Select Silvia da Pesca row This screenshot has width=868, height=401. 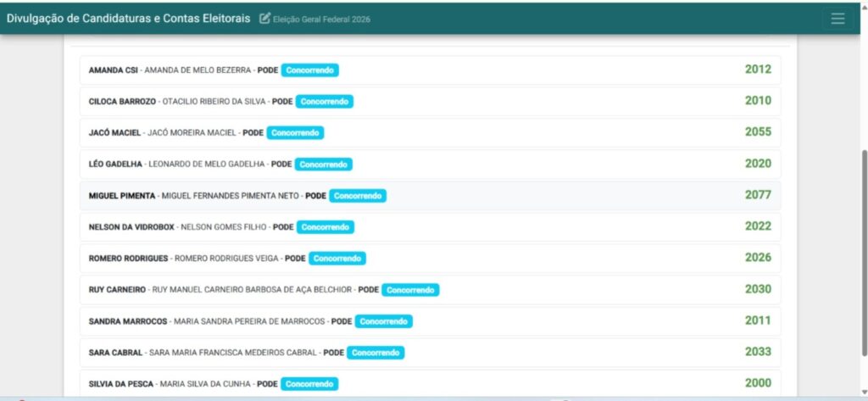click(430, 383)
